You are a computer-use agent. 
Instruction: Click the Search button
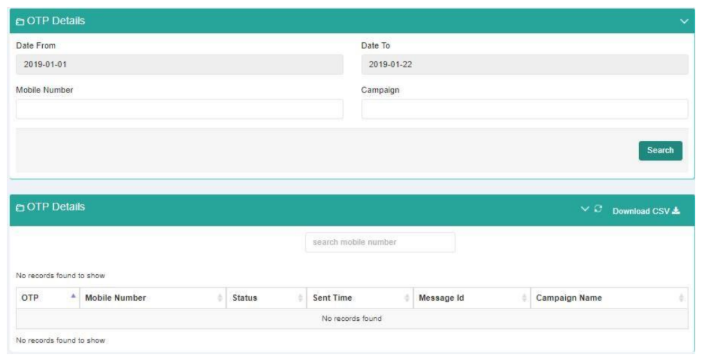pos(660,151)
